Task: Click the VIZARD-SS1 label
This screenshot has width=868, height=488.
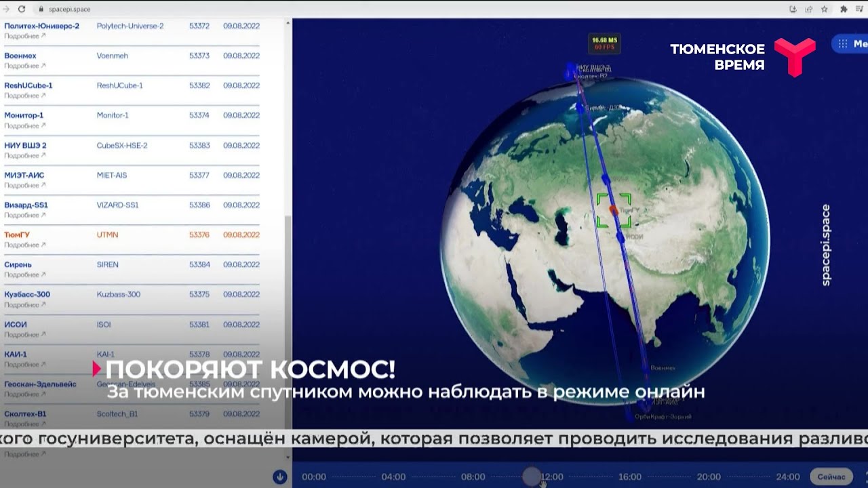Action: point(117,205)
